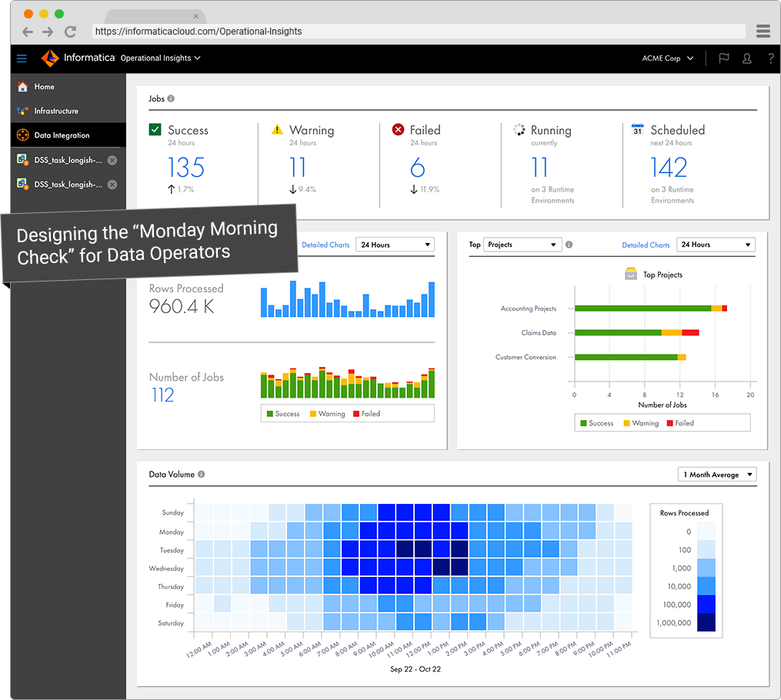
Task: Open the help question mark icon
Action: click(770, 58)
